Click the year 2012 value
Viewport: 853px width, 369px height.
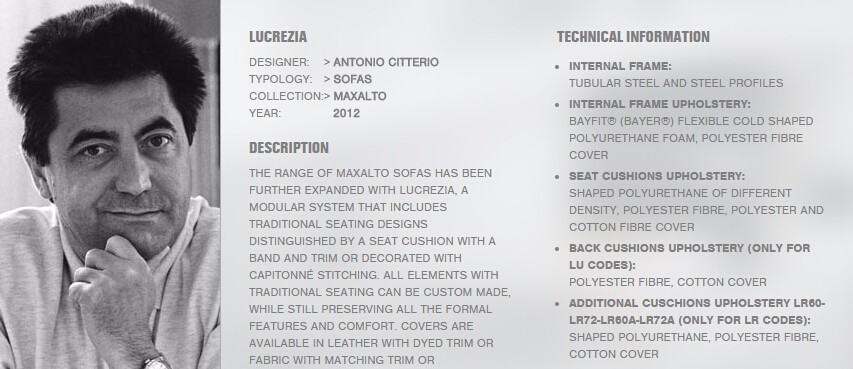(347, 113)
